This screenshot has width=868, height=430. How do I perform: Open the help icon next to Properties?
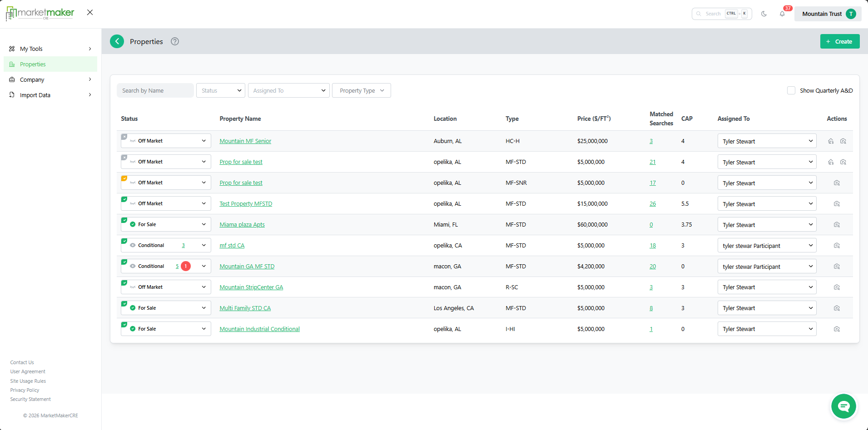click(175, 41)
